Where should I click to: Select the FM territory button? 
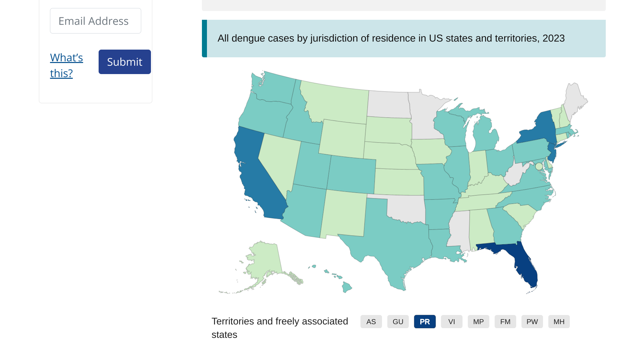[x=505, y=322]
